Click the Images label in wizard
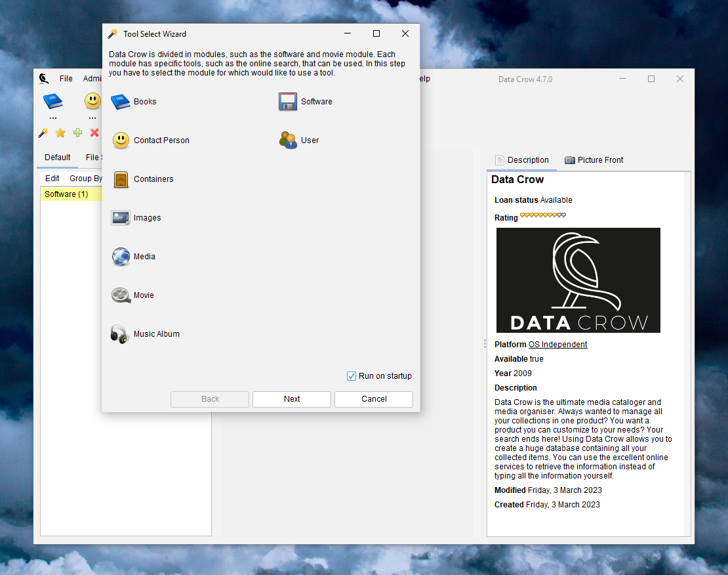 click(x=147, y=217)
